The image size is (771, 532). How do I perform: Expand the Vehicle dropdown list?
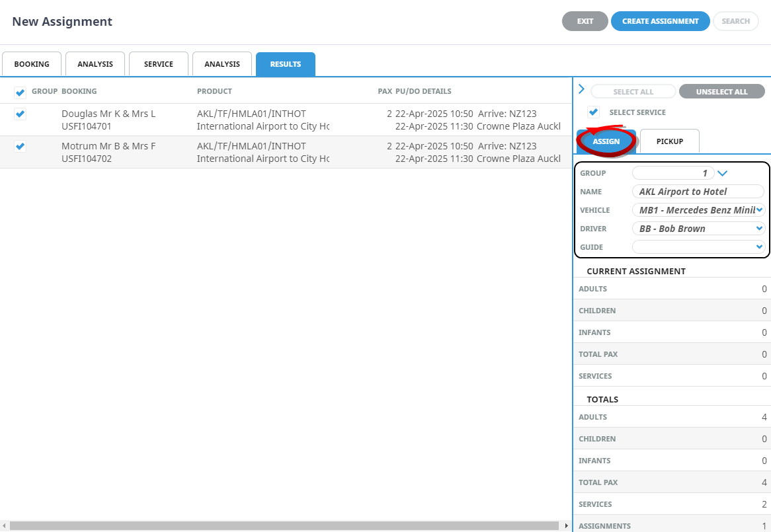pos(758,210)
